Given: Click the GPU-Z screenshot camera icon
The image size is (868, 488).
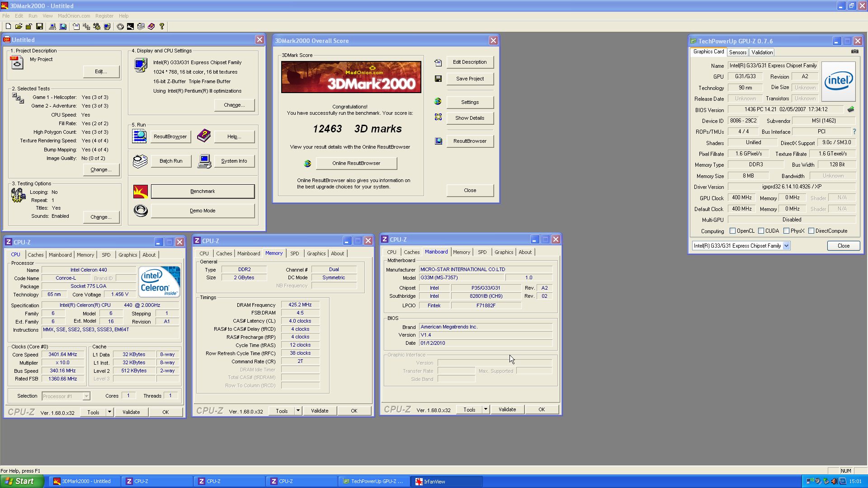Looking at the screenshot, I should (x=854, y=52).
